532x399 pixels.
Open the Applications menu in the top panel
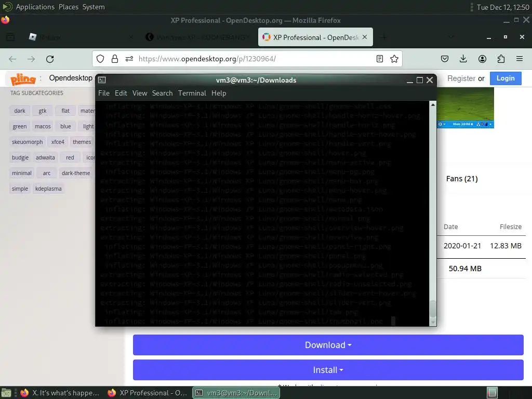point(35,7)
